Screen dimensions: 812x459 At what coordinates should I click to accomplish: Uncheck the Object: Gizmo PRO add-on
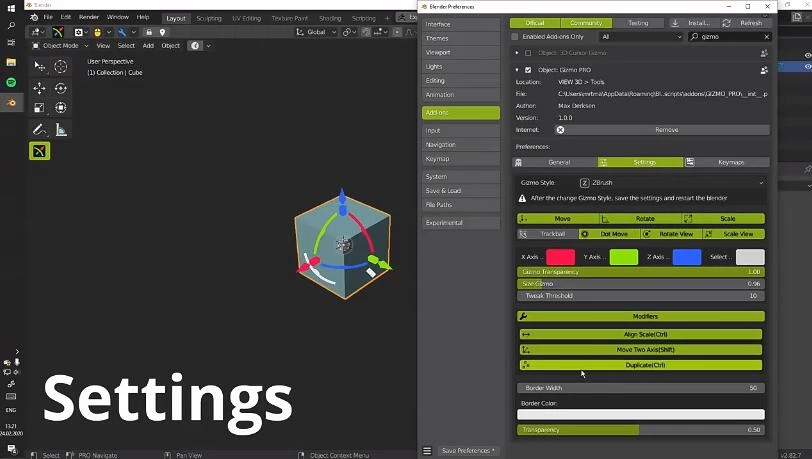point(528,70)
